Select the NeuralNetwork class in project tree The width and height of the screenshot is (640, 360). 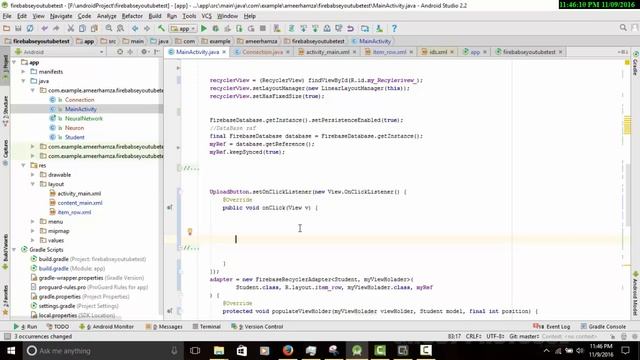tap(84, 118)
